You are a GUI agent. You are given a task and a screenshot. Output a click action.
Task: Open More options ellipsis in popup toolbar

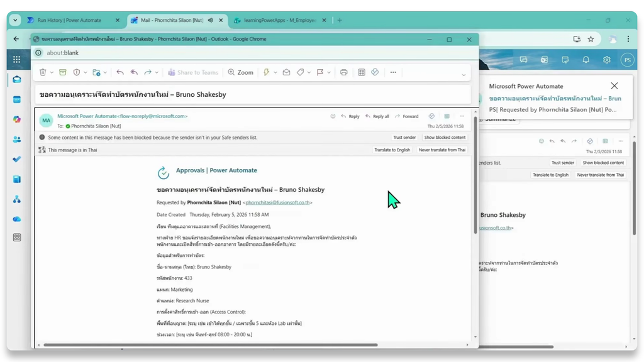point(393,72)
